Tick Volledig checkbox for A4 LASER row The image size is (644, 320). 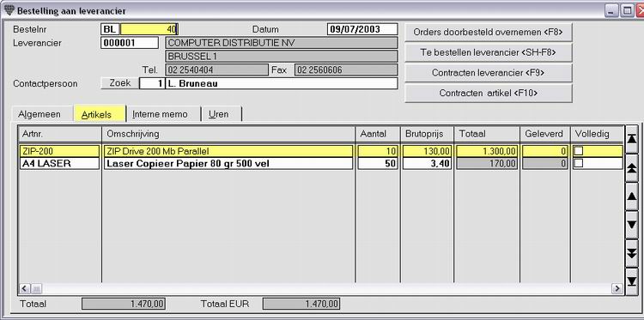578,163
